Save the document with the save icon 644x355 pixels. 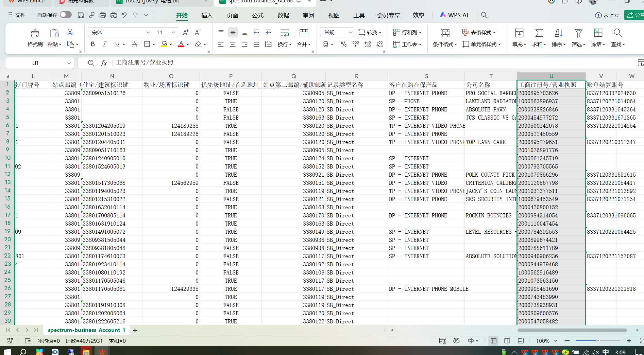point(81,15)
